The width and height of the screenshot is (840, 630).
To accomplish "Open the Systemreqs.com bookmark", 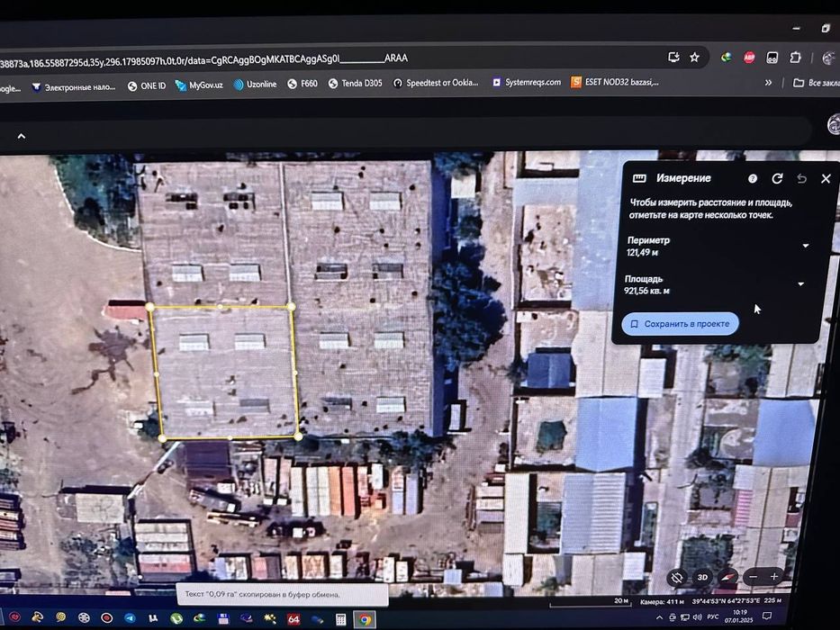I will click(x=526, y=82).
